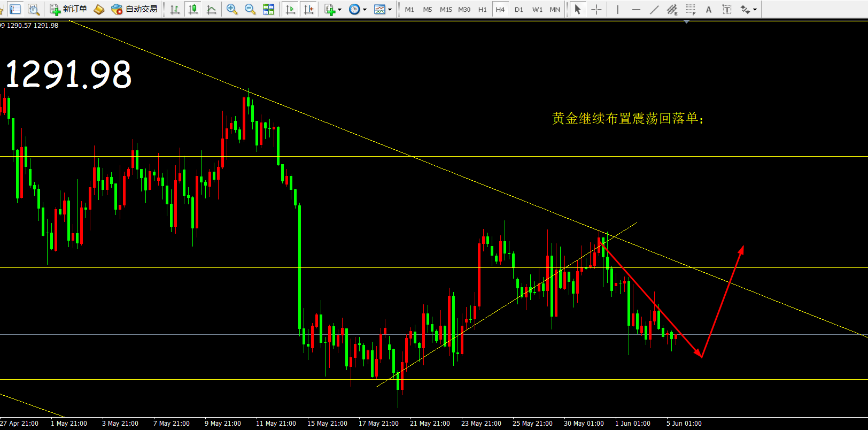
Task: Click the 新订单 new order button
Action: click(x=68, y=9)
